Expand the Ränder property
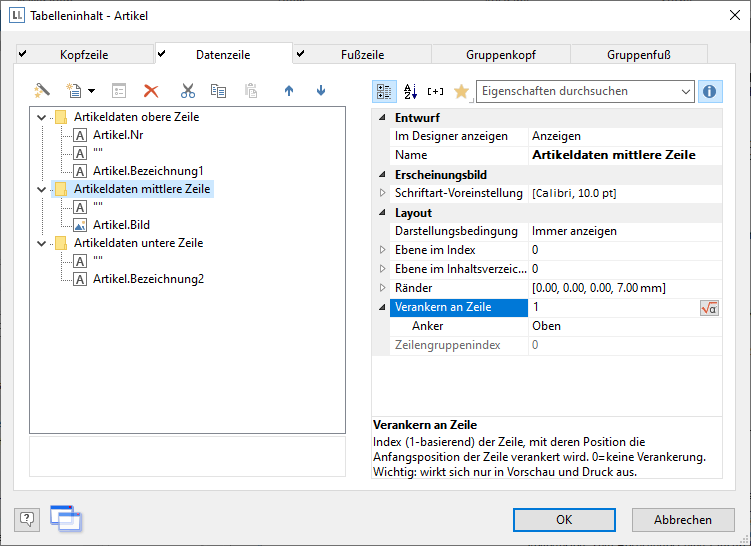 [x=382, y=288]
